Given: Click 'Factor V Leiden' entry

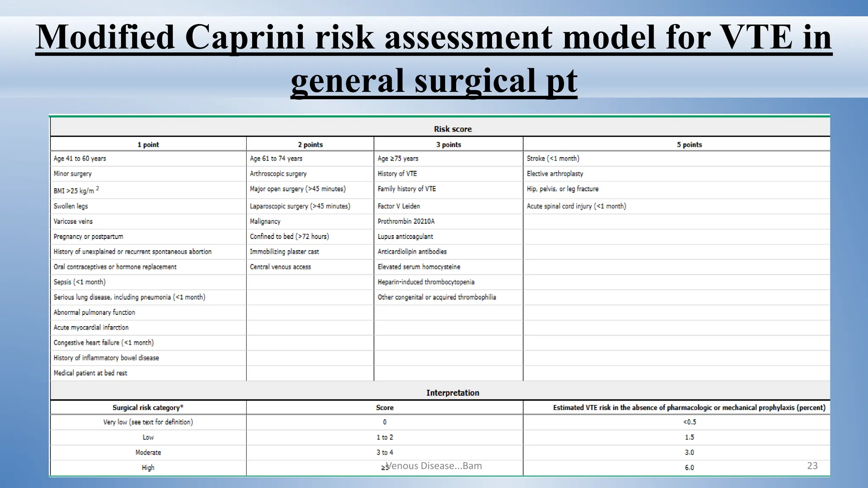Looking at the screenshot, I should click(x=399, y=206).
